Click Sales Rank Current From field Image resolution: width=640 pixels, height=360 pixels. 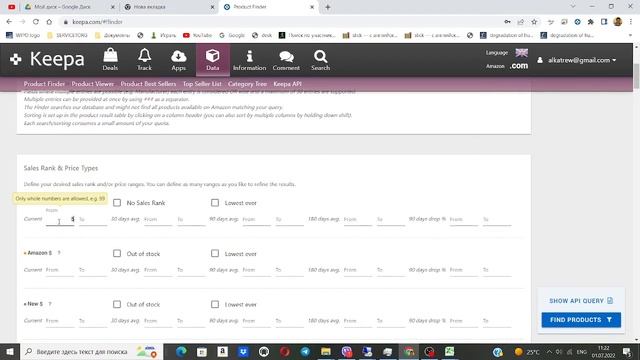click(x=60, y=220)
